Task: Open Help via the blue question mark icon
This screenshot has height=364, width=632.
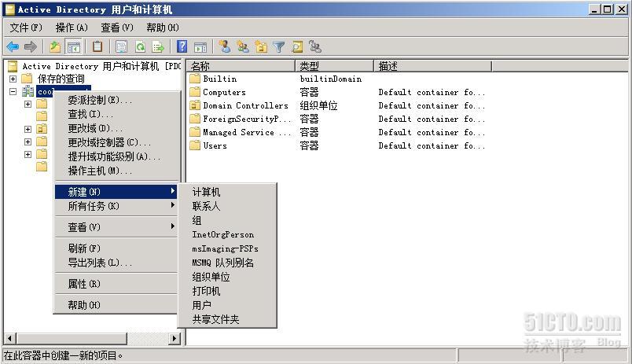Action: pos(182,46)
